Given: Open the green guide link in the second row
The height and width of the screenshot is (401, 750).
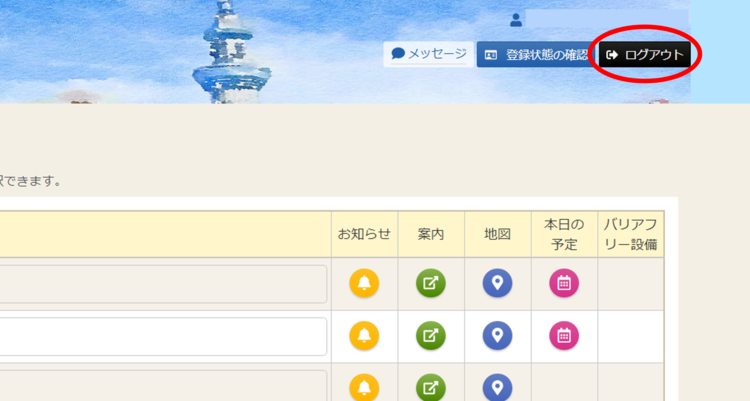Looking at the screenshot, I should point(431,336).
